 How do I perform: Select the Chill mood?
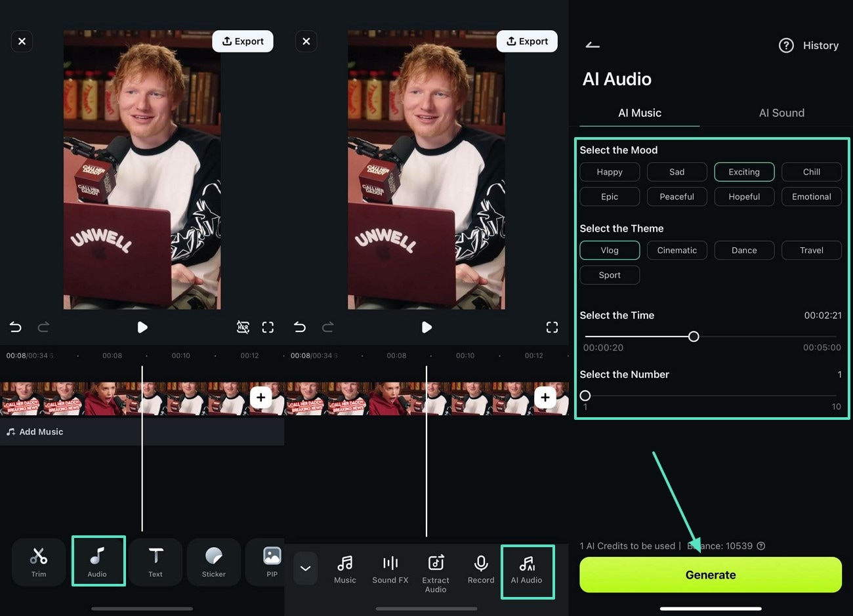click(812, 172)
